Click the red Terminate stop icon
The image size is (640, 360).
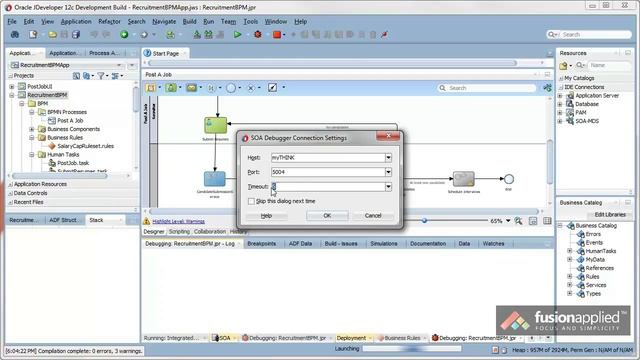coord(277,35)
